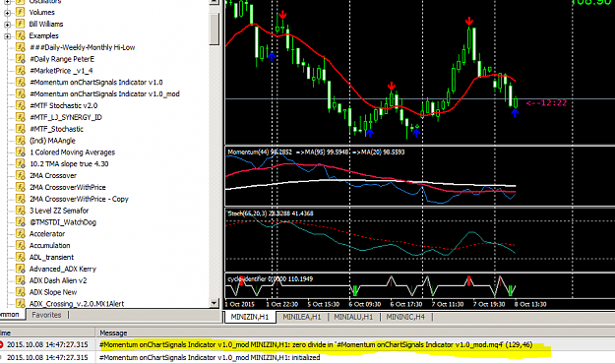Select #Momentum onChartSignals Indicator v1.0_mod name
Image resolution: width=615 pixels, height=364 pixels.
coord(104,94)
